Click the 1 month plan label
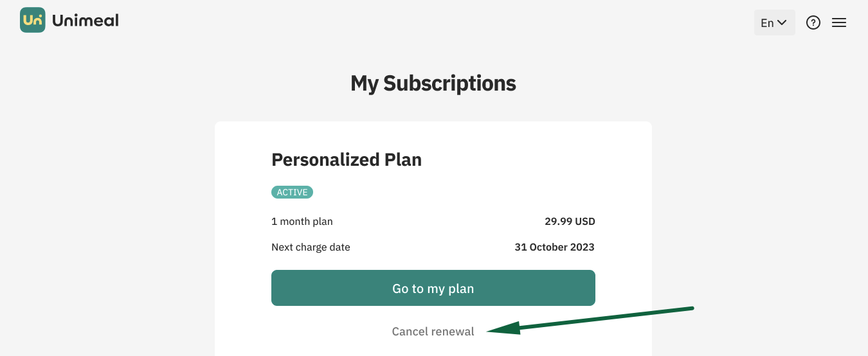This screenshot has width=868, height=356. [302, 222]
